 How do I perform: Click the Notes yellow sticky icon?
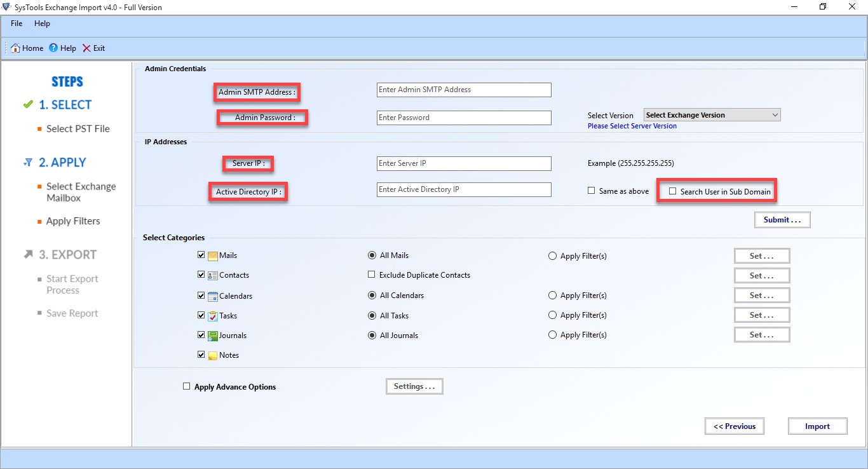213,355
